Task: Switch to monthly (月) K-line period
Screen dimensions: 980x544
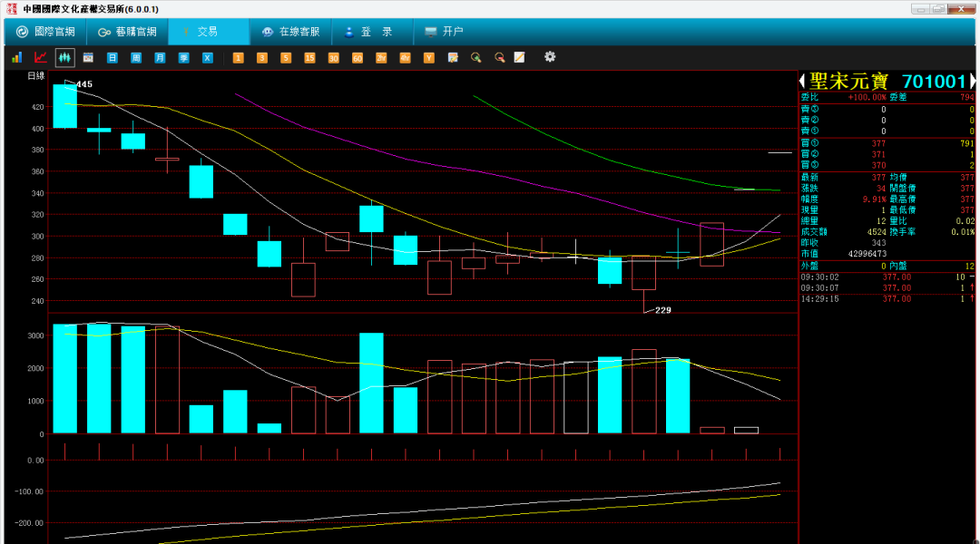Action: click(160, 57)
